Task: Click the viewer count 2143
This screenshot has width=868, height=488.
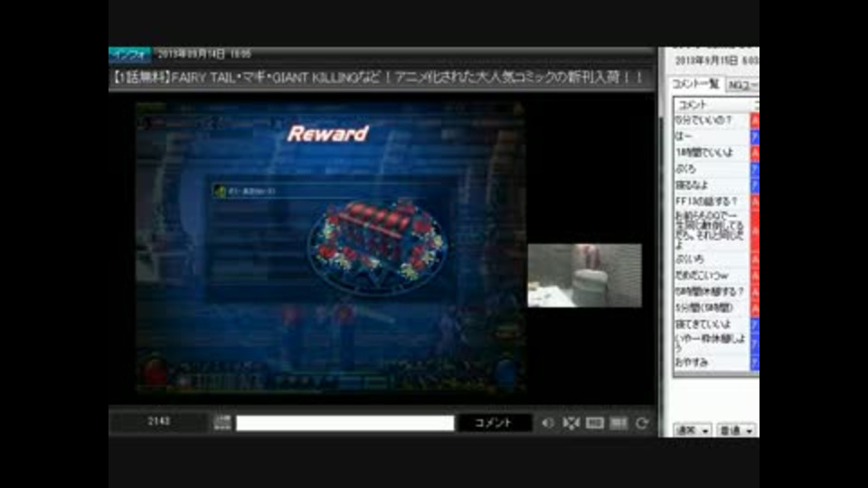Action: pyautogui.click(x=159, y=422)
